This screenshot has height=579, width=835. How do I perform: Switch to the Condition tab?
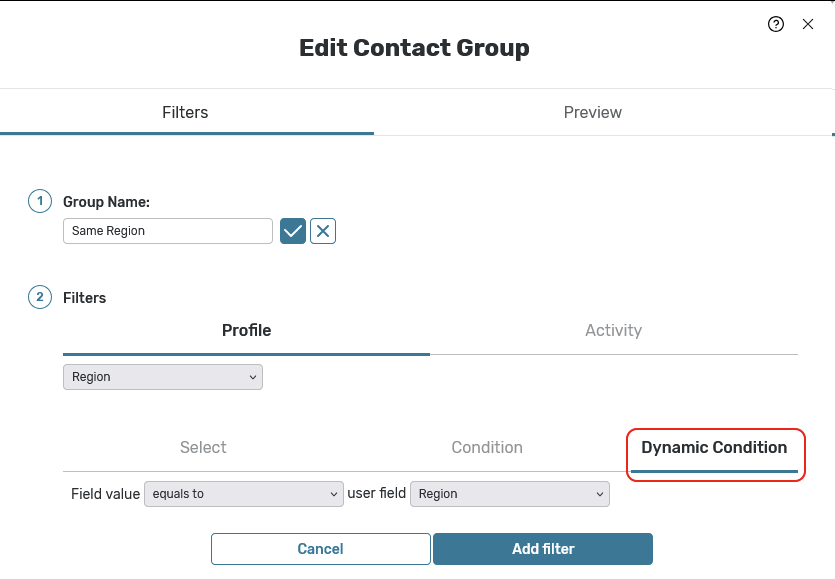(487, 447)
